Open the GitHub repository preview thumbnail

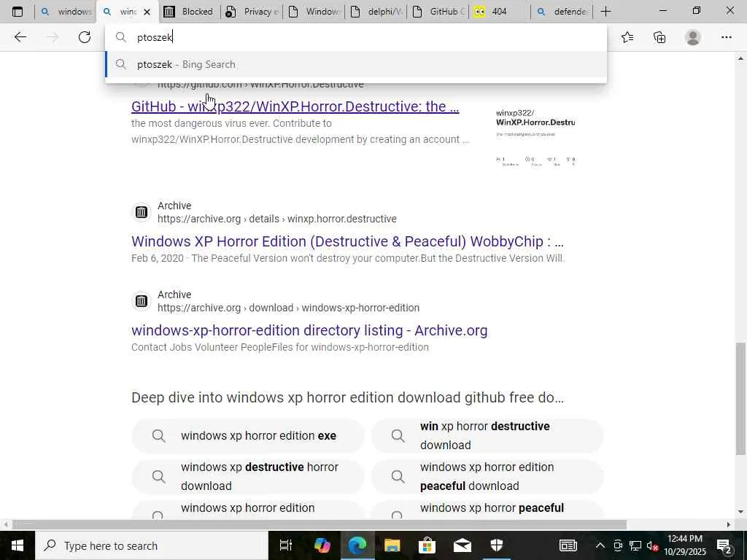click(x=535, y=137)
